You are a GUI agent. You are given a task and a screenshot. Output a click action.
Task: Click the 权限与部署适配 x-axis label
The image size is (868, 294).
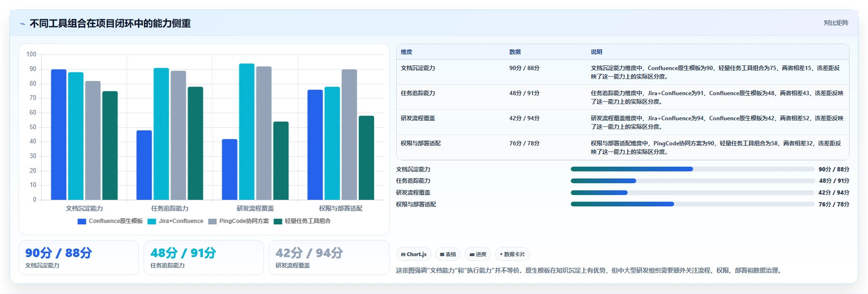click(x=340, y=208)
